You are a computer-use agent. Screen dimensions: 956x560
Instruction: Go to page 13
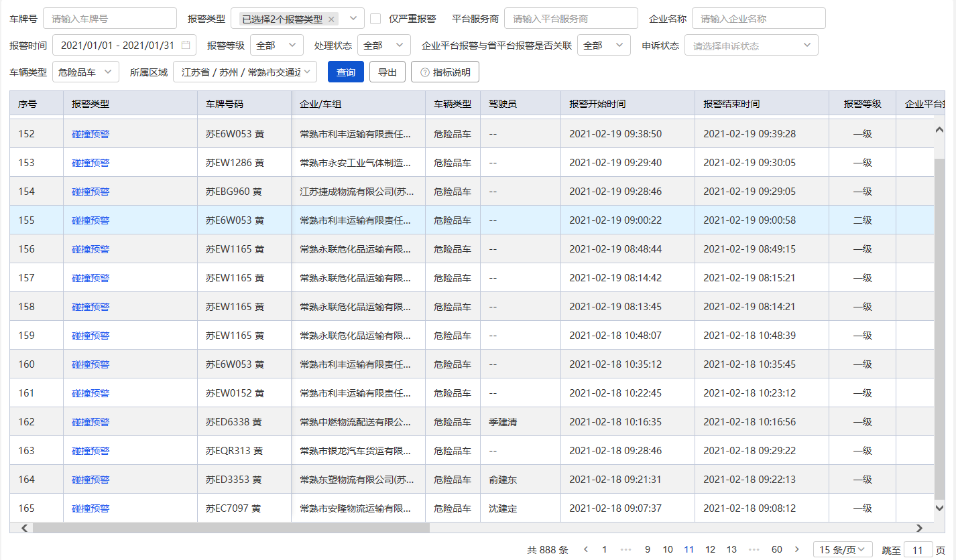[731, 550]
